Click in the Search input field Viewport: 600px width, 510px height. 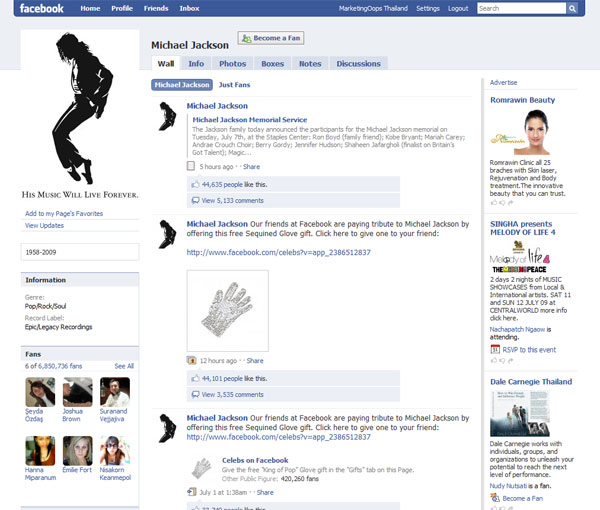(x=522, y=8)
